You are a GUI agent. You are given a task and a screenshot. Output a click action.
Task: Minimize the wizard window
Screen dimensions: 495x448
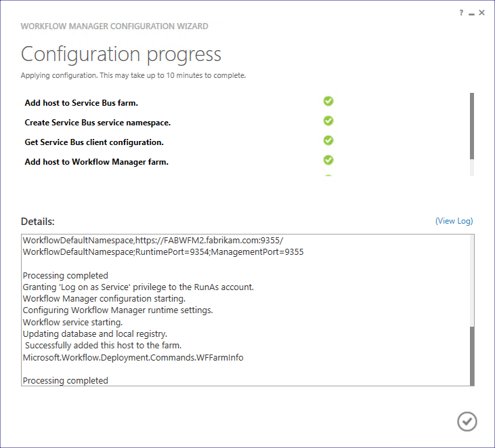coord(471,14)
